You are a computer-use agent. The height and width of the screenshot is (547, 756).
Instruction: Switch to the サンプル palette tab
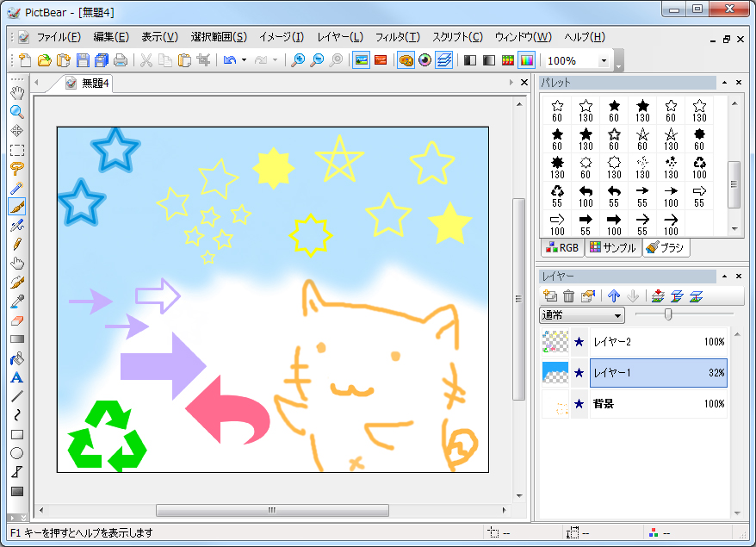tap(613, 247)
